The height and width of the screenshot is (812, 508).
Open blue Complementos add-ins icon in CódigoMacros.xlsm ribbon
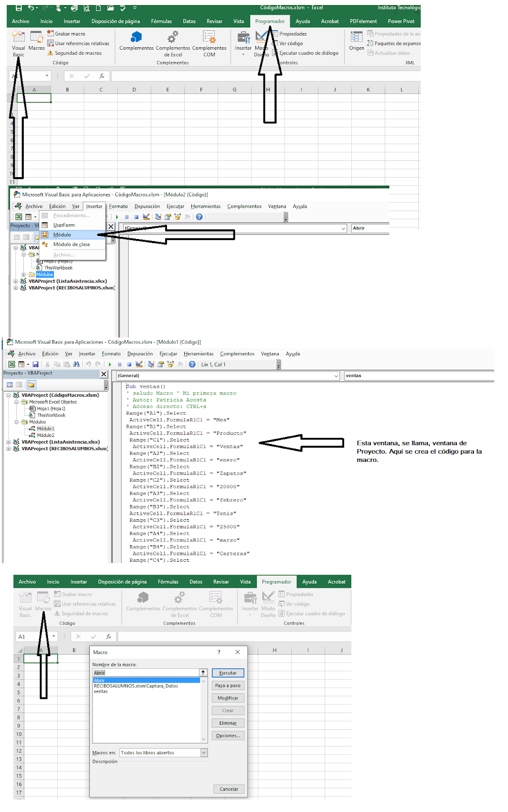coord(137,41)
